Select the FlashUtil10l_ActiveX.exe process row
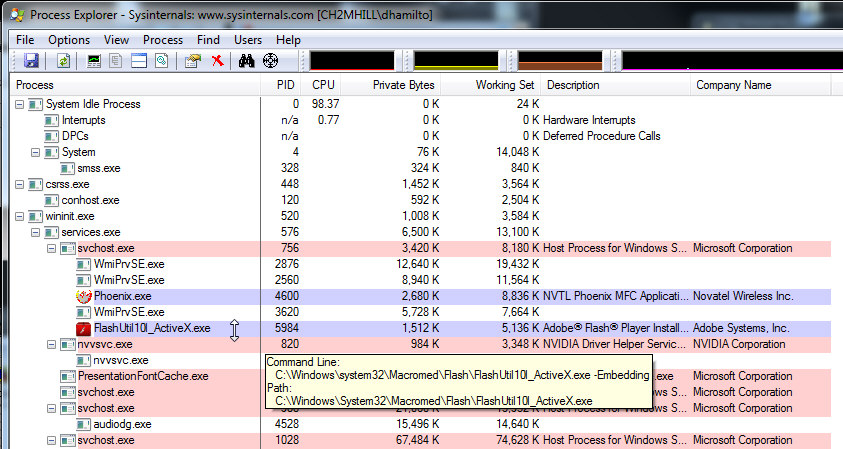Image resolution: width=843 pixels, height=449 pixels. tap(422, 329)
